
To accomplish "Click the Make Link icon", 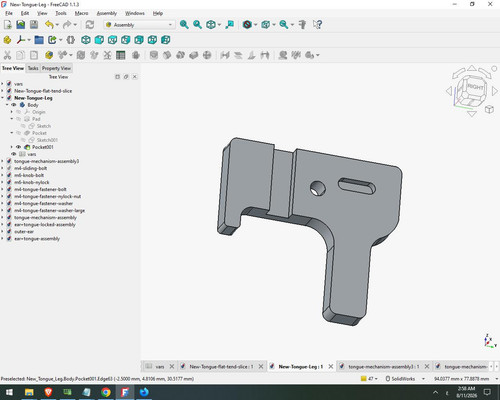I will tap(52, 40).
